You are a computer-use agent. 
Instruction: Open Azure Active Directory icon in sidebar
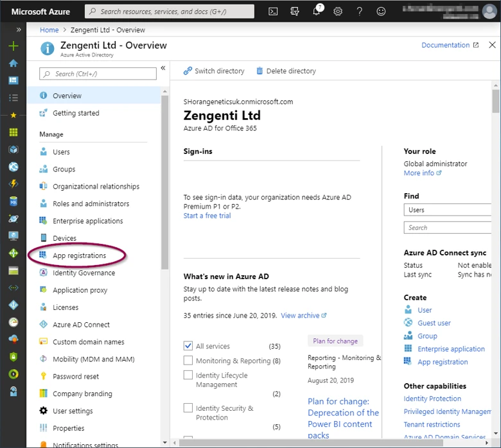click(x=13, y=305)
